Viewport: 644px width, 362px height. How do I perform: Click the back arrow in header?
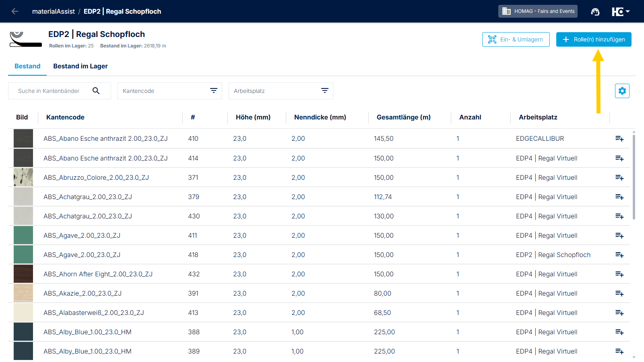point(15,11)
